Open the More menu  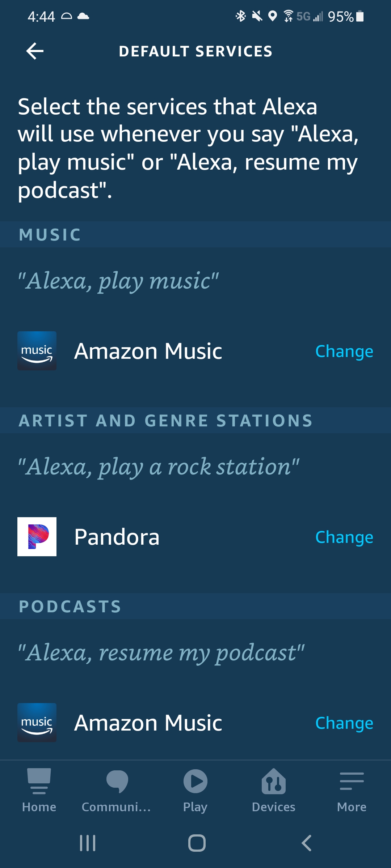click(352, 791)
